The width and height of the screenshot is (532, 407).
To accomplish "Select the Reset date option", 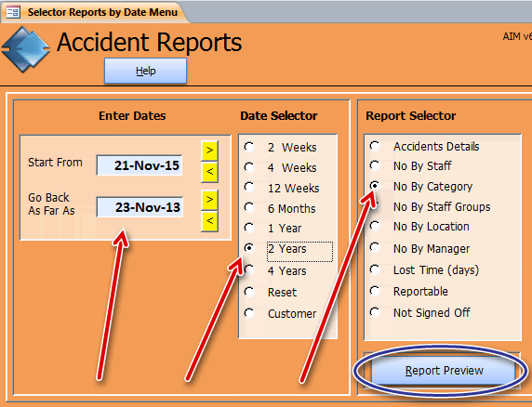I will (249, 292).
